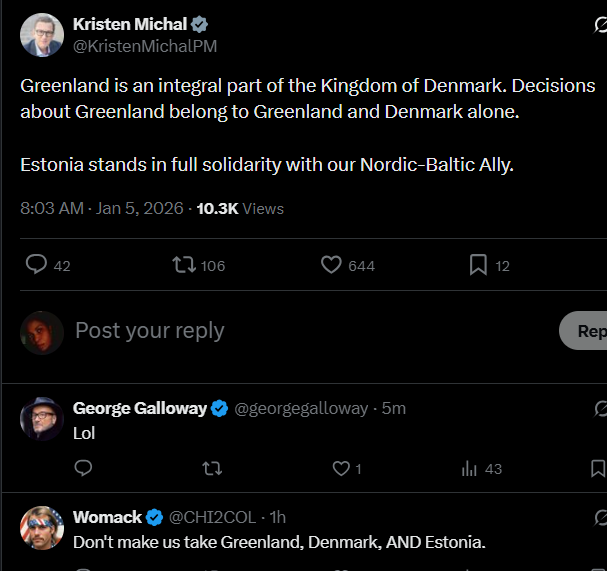Open George Galloway's avatar
The width and height of the screenshot is (607, 571).
42,419
